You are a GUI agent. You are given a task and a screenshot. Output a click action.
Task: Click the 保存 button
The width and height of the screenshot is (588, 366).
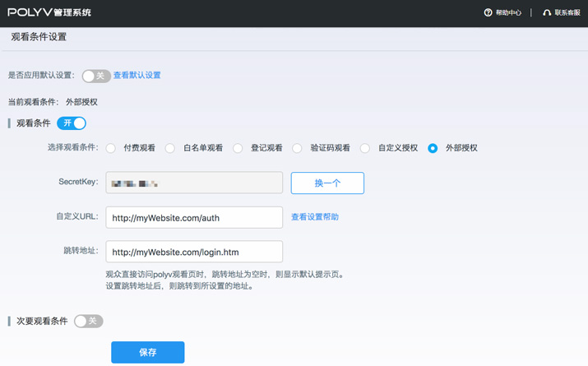[147, 352]
